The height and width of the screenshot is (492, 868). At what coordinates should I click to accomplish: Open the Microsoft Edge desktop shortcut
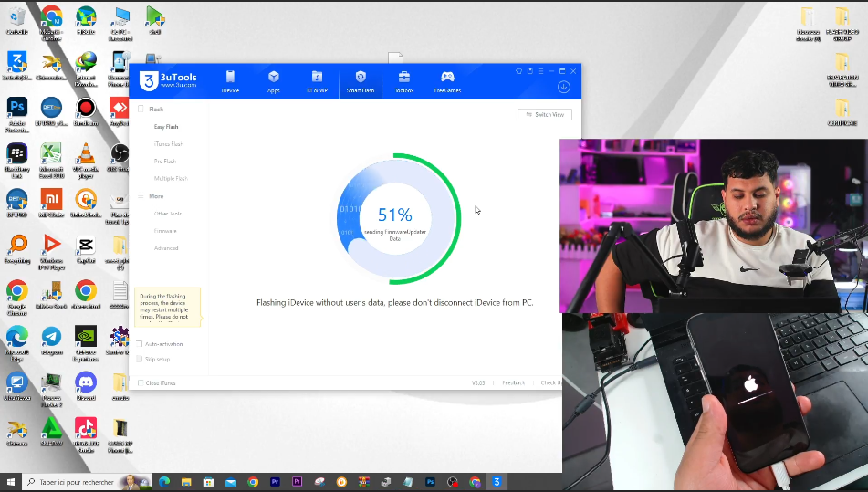17,344
